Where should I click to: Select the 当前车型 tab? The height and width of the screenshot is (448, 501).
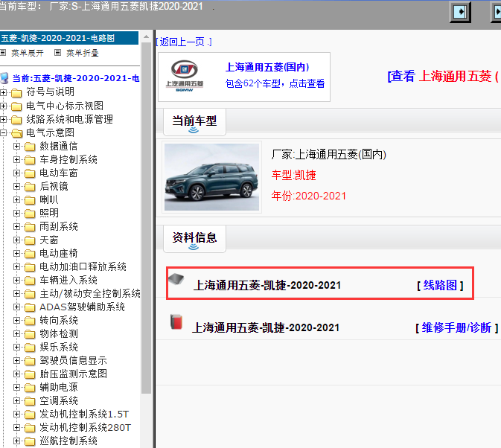(194, 122)
